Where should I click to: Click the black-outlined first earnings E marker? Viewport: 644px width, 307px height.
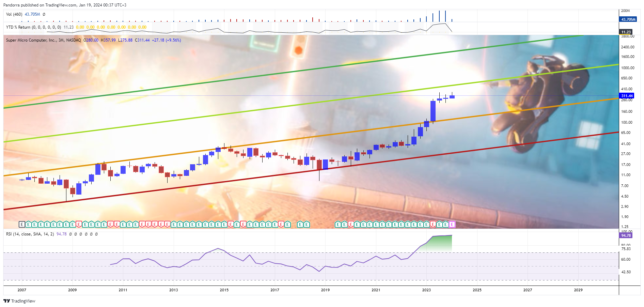tap(22, 224)
